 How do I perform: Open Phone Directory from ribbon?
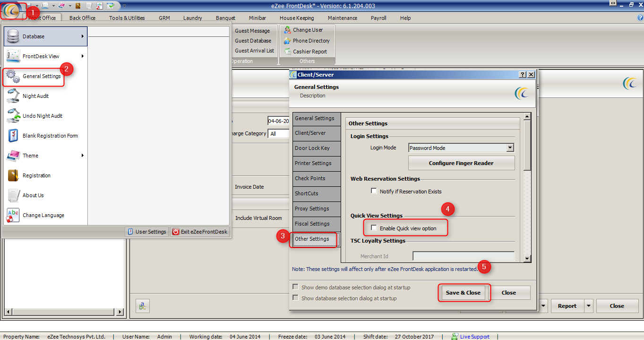pos(307,41)
